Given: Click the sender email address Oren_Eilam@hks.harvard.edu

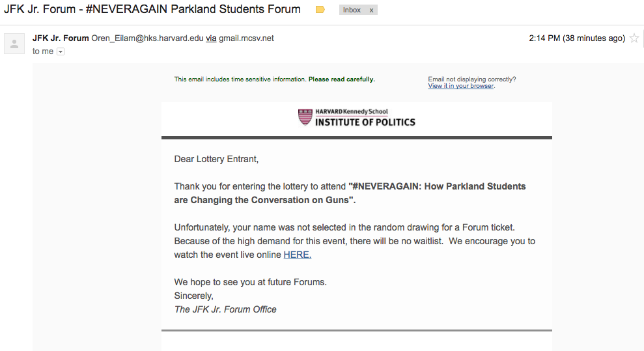Looking at the screenshot, I should [x=147, y=38].
